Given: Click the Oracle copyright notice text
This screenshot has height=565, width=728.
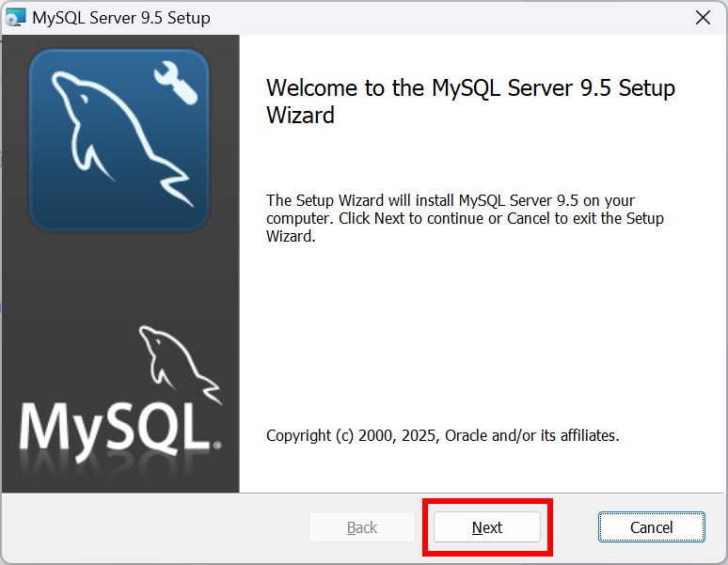Looking at the screenshot, I should point(442,435).
